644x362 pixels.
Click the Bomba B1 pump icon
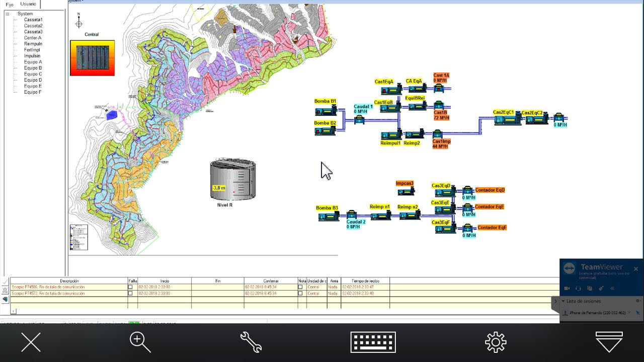click(326, 111)
